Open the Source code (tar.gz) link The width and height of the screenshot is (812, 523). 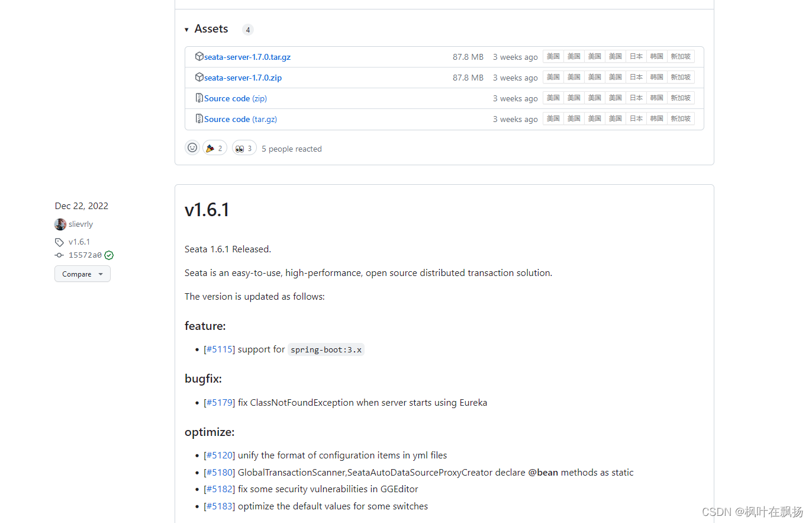click(240, 118)
